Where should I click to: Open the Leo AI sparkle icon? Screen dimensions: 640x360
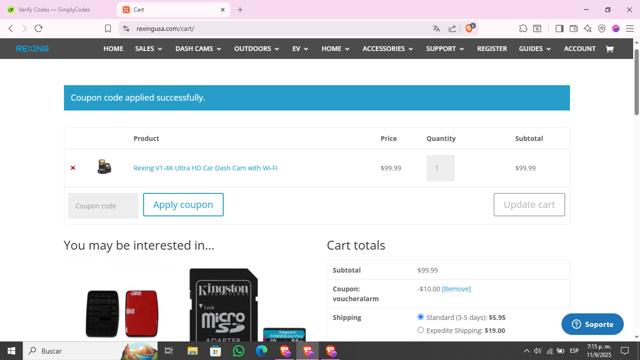pos(588,29)
